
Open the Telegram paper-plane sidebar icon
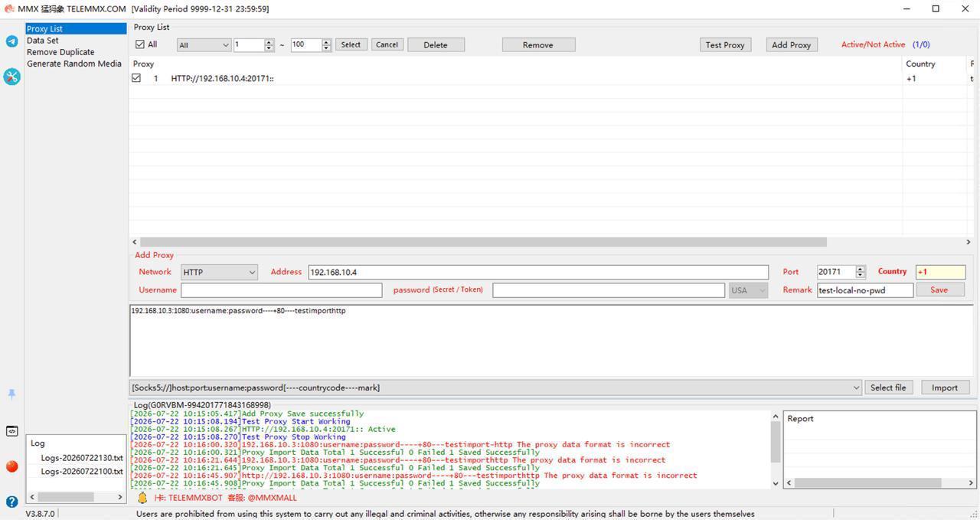(x=11, y=41)
